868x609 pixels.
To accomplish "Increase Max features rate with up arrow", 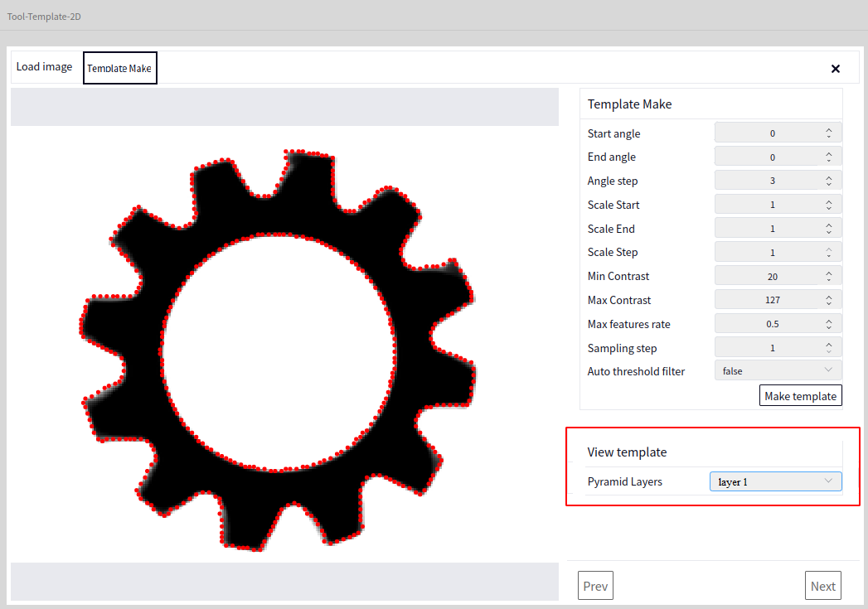I will (x=829, y=321).
